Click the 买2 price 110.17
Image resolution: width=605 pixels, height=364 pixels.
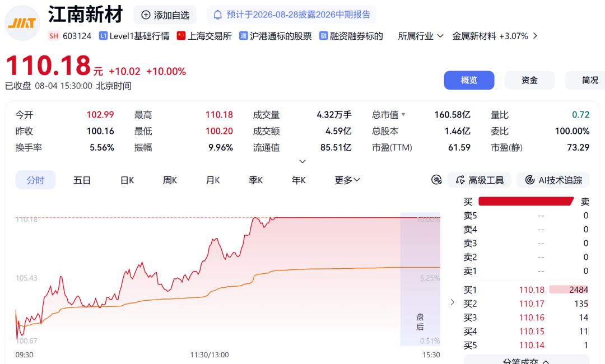click(532, 304)
